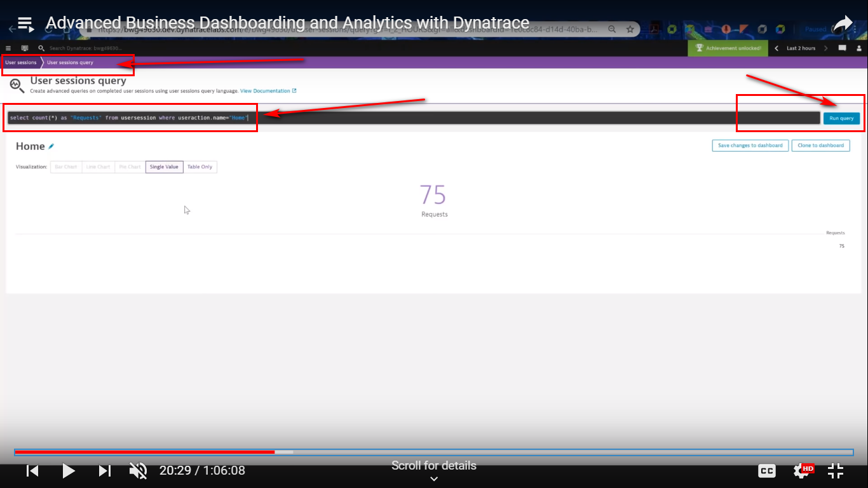The image size is (868, 488).
Task: Open the Dynatrace hamburger menu
Action: pyautogui.click(x=8, y=48)
